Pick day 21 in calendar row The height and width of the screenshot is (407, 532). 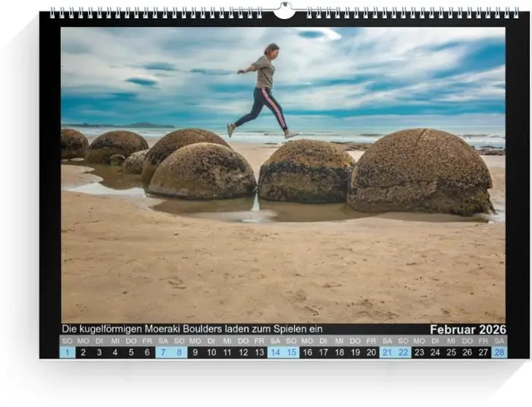click(387, 352)
